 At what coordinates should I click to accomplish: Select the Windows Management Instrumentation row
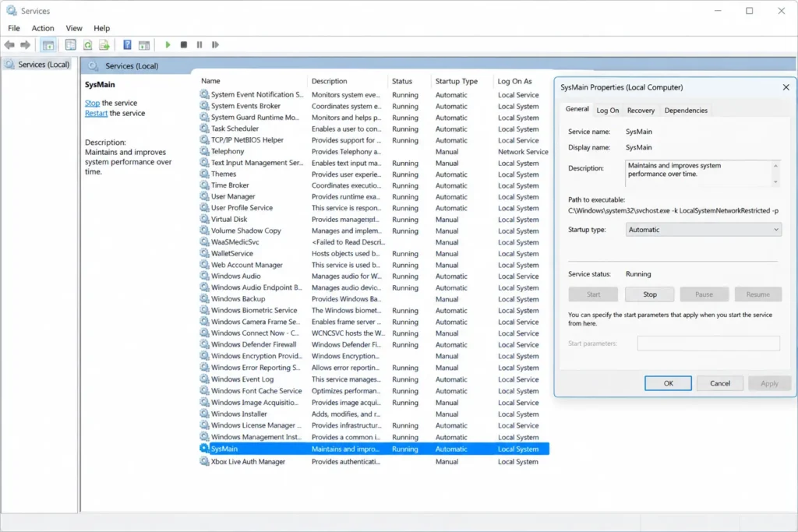click(374, 437)
